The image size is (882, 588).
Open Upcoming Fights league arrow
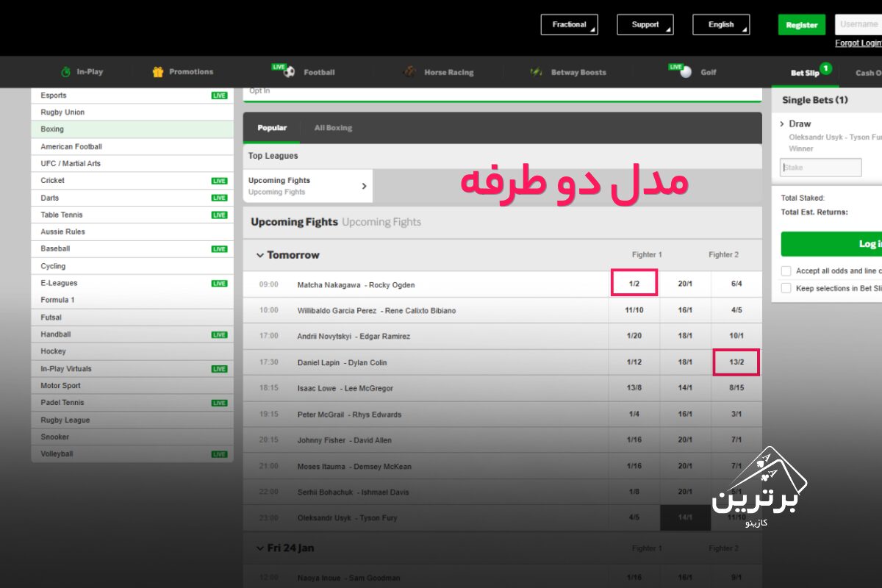(364, 186)
